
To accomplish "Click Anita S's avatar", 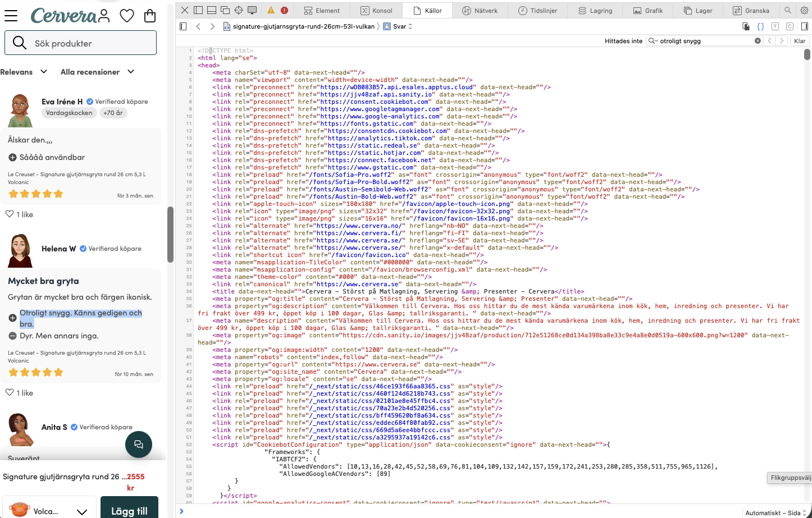I will (20, 429).
